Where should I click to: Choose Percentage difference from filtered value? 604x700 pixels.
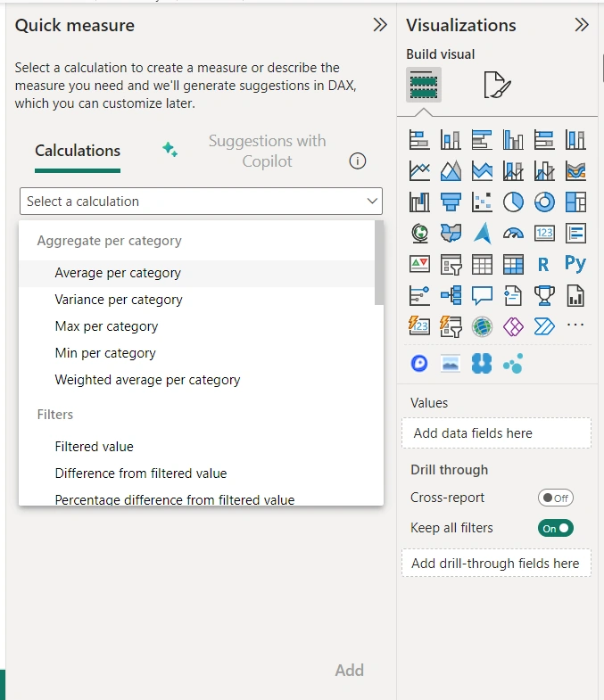(x=196, y=499)
